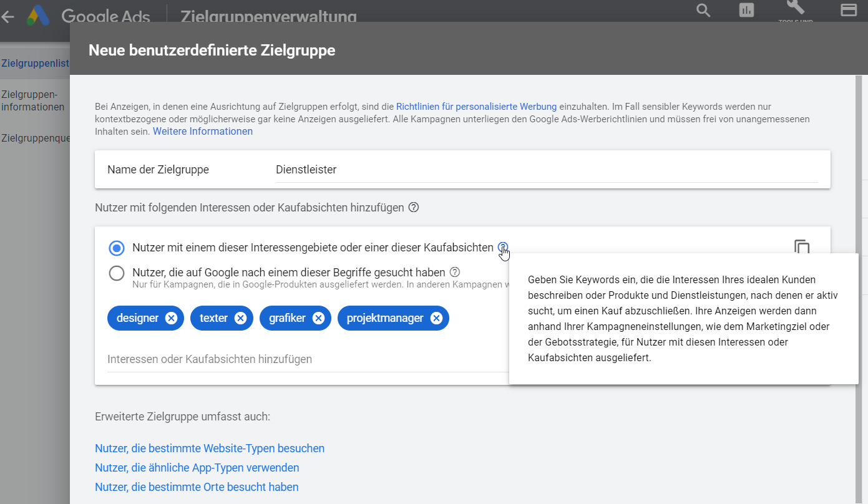Switch to the Zielgruppenliste sidebar tab
The height and width of the screenshot is (504, 868).
(x=34, y=63)
